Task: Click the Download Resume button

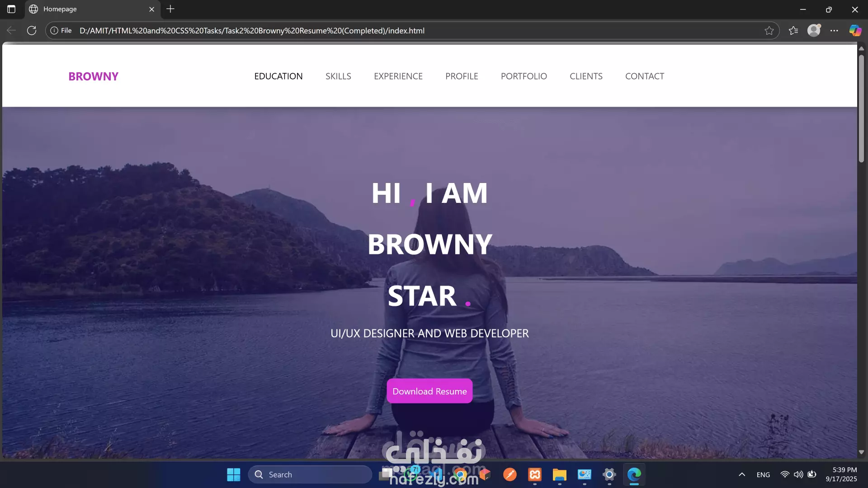Action: pyautogui.click(x=429, y=391)
